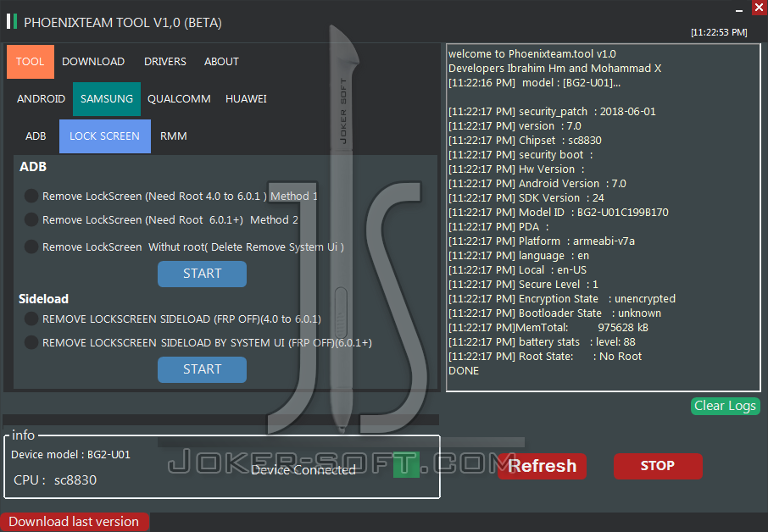This screenshot has width=768, height=532.
Task: Click the language : en log line
Action: tap(519, 256)
